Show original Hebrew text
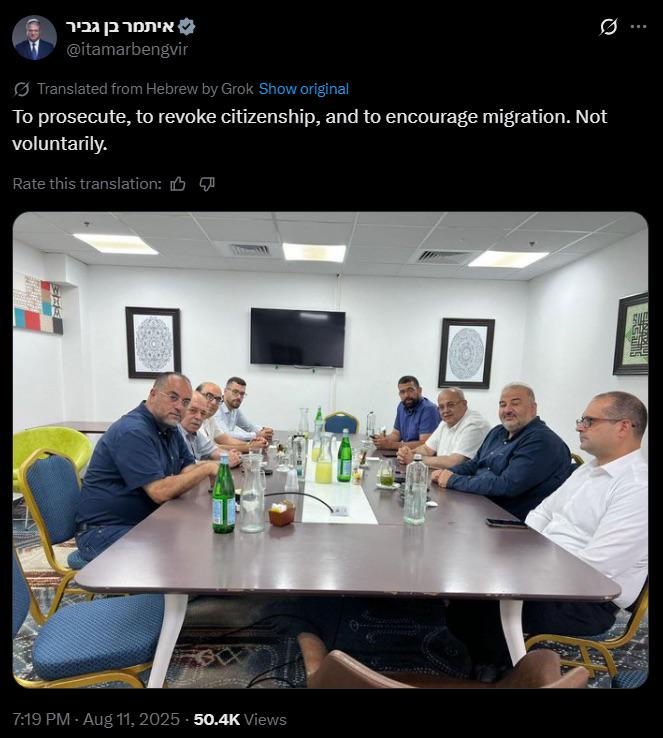663x738 pixels. [x=304, y=89]
